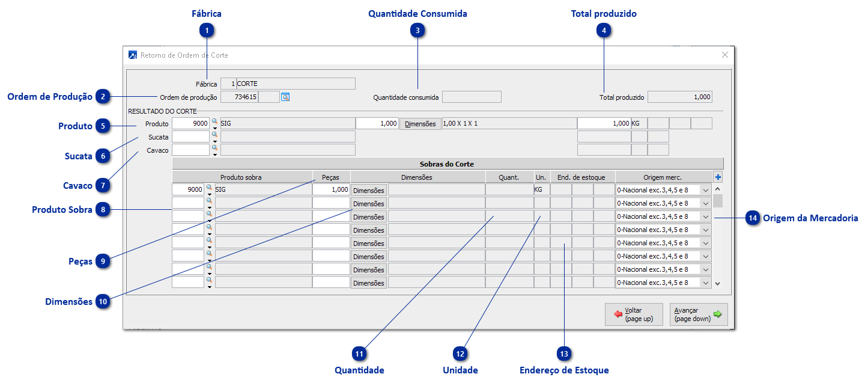Screen dimensions: 868x386
Task: Focus the Cavaco code input field
Action: pyautogui.click(x=191, y=150)
